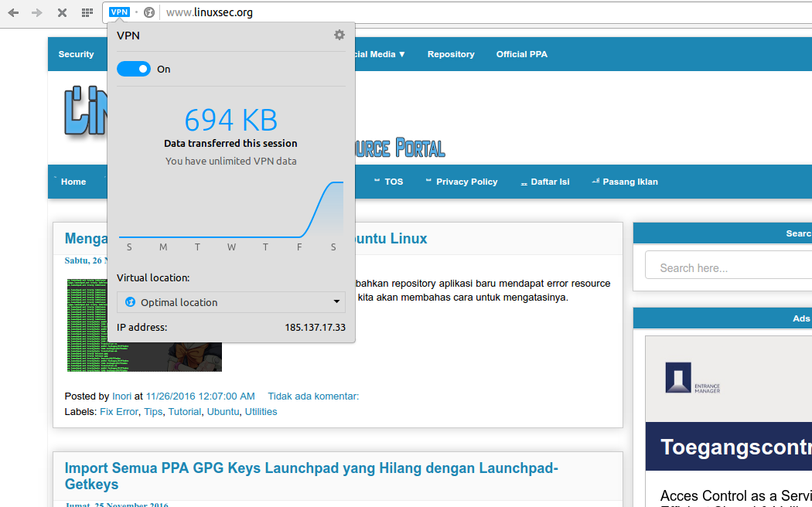Open the Fix Error label link

tap(118, 412)
